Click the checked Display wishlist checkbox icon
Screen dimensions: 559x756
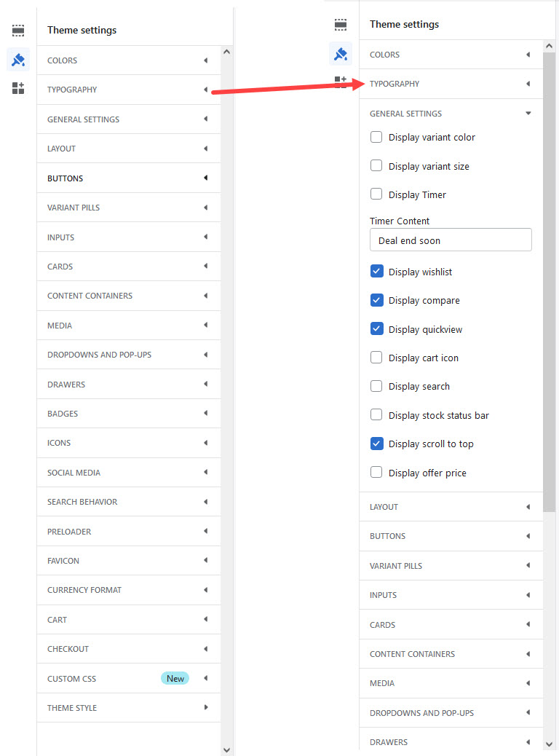point(376,271)
